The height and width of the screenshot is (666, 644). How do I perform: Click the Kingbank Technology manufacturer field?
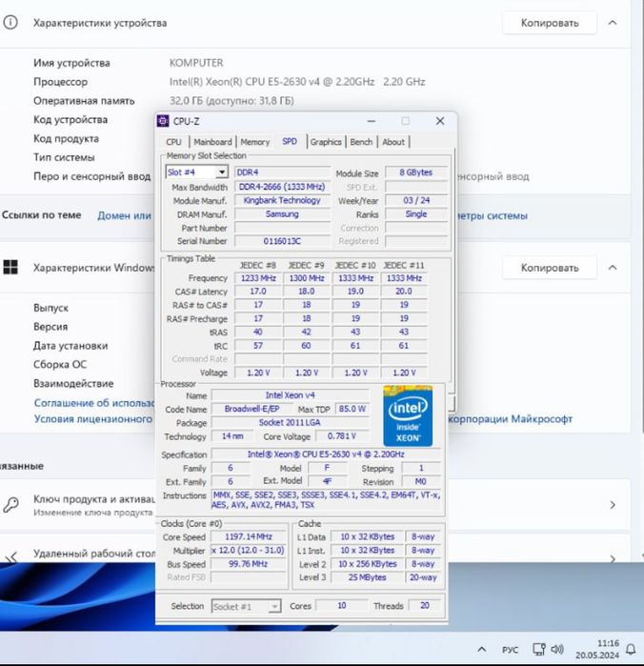(282, 200)
